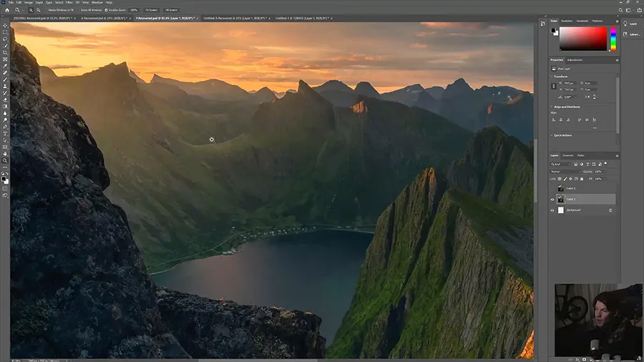Click the rainbow hue slider in Color panel
Image resolution: width=644 pixels, height=362 pixels.
[613, 39]
